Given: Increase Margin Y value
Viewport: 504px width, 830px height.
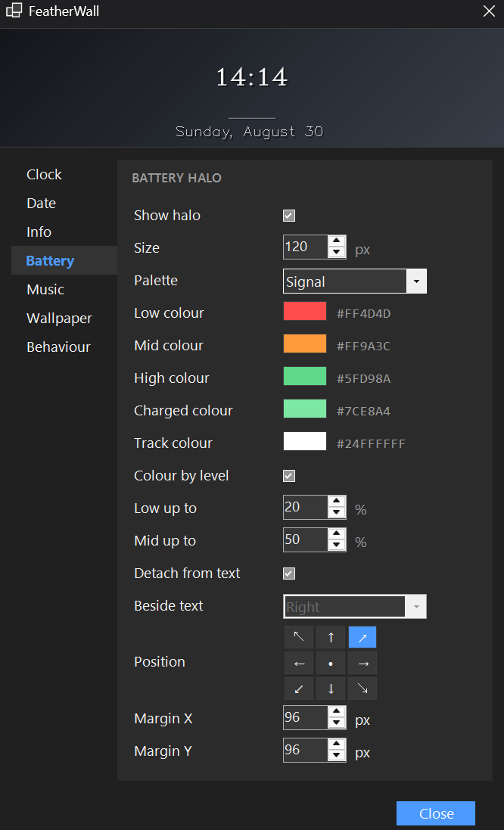Looking at the screenshot, I should pyautogui.click(x=336, y=745).
